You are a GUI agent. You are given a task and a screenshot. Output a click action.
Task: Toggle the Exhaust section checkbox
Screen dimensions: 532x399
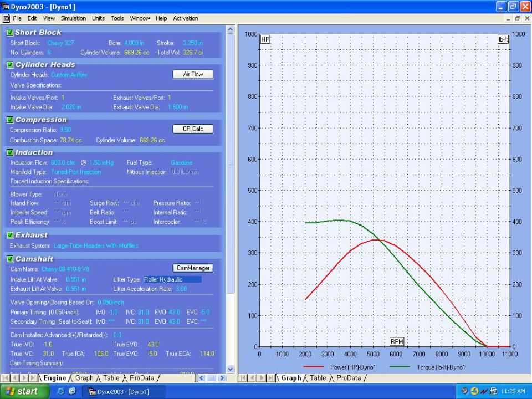(10, 235)
